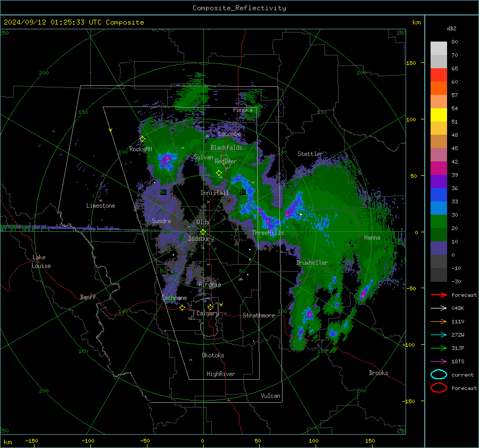The height and width of the screenshot is (448, 479).
Task: Click the cyan current ellipse legend icon
Action: (439, 374)
